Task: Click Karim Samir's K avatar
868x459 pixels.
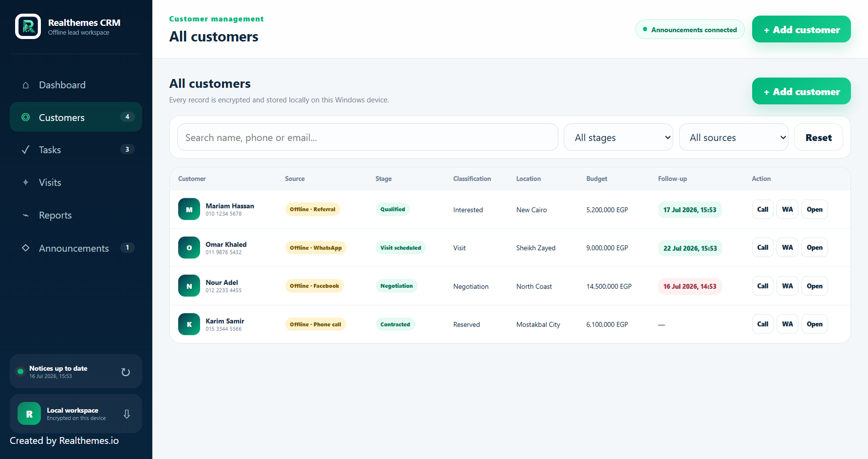Action: click(189, 324)
